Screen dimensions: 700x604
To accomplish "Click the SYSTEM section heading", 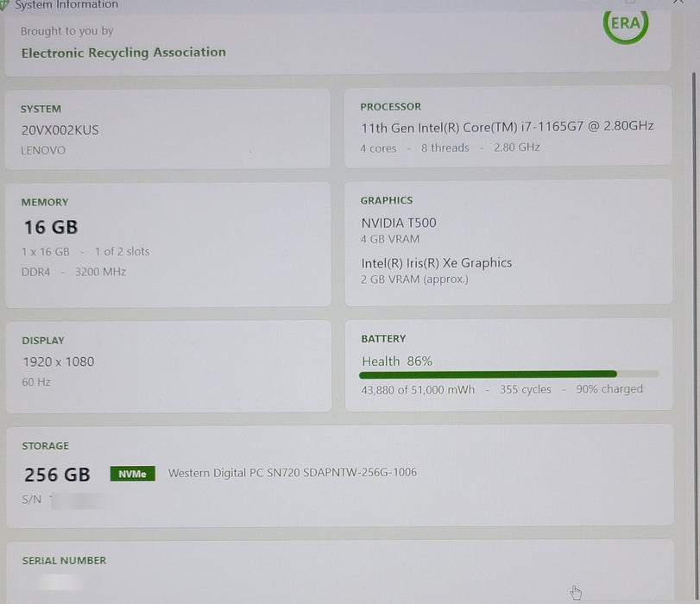I will pyautogui.click(x=41, y=109).
